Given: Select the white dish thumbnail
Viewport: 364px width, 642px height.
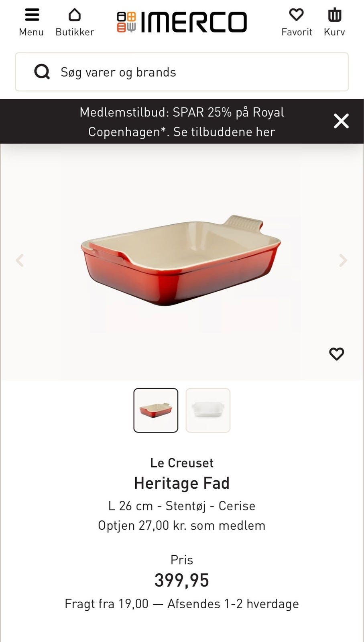Looking at the screenshot, I should point(208,410).
